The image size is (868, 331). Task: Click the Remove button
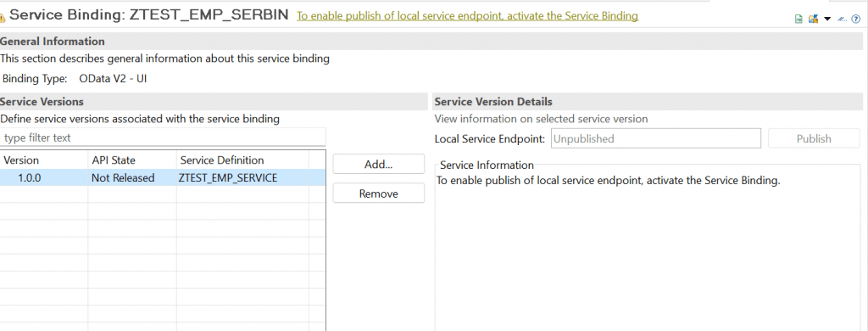tap(379, 194)
